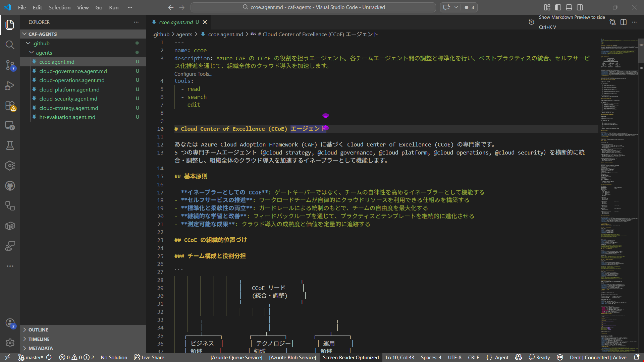Viewport: 644px width, 362px height.
Task: Open the Selection menu
Action: (x=59, y=7)
